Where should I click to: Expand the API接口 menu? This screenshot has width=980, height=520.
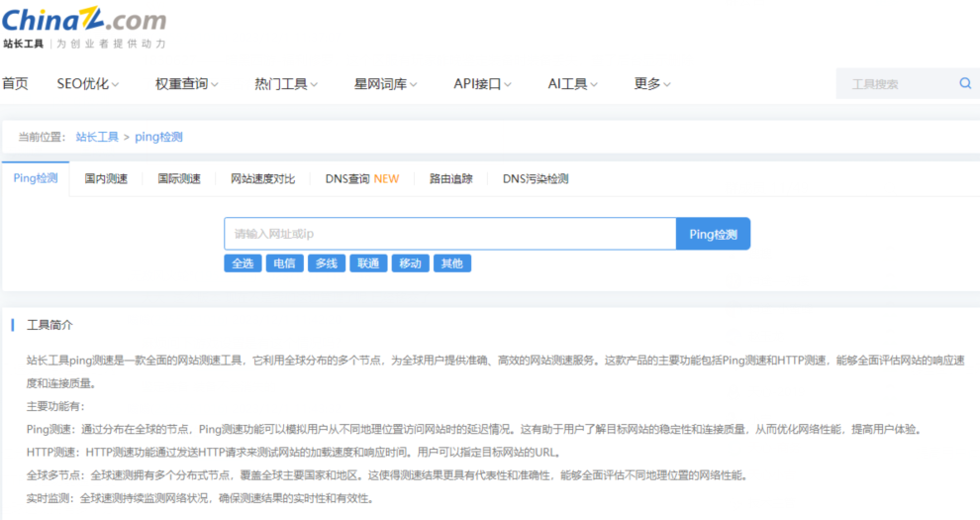coord(482,84)
